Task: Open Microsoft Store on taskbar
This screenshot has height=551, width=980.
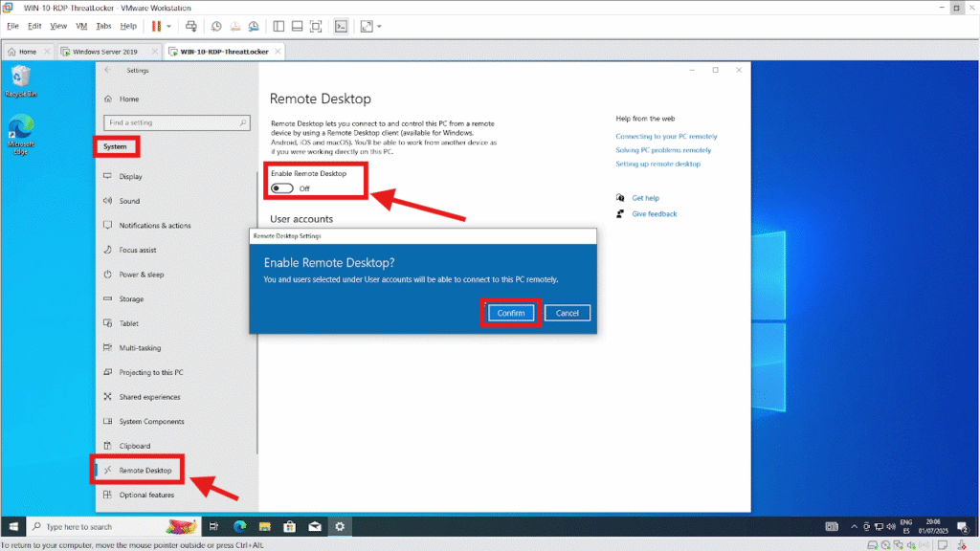Action: (289, 527)
